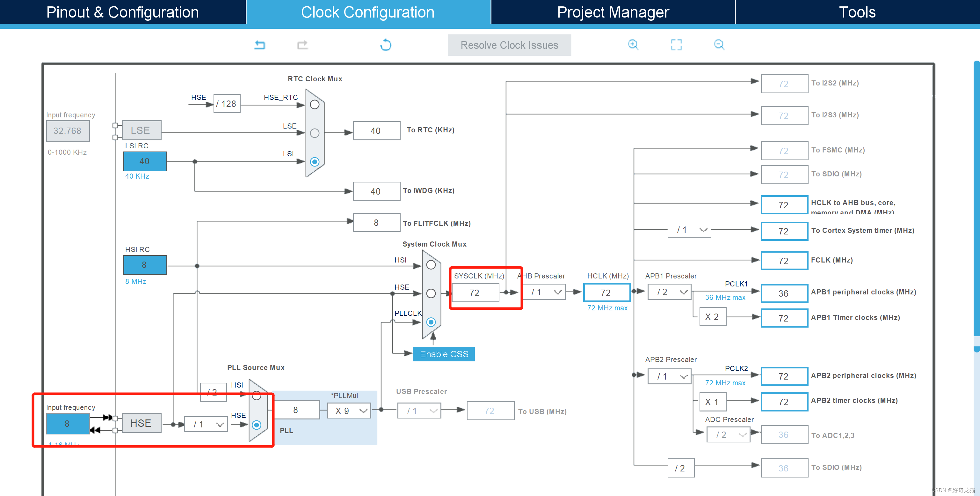Open the PLLMul X 9 dropdown
980x496 pixels.
[x=349, y=411]
